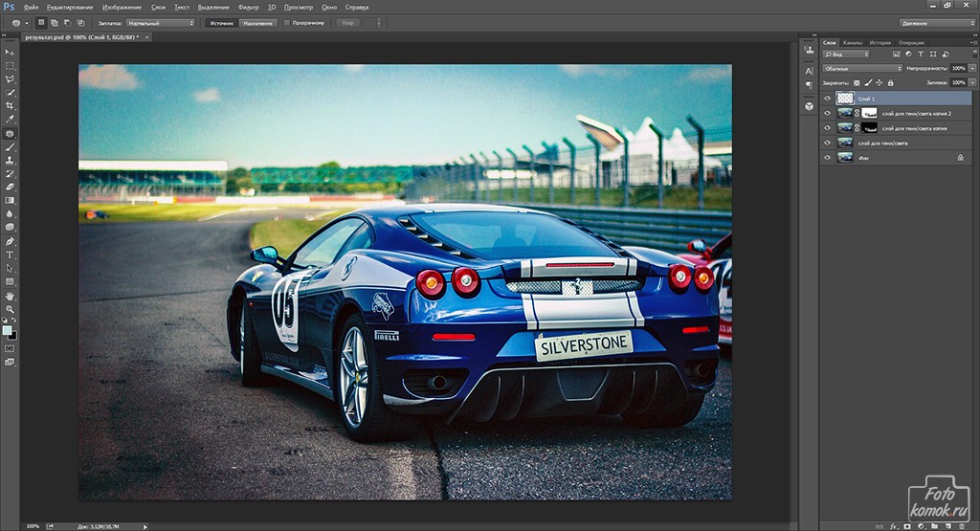Select the Quick Selection tool
The height and width of the screenshot is (531, 980).
(x=10, y=93)
